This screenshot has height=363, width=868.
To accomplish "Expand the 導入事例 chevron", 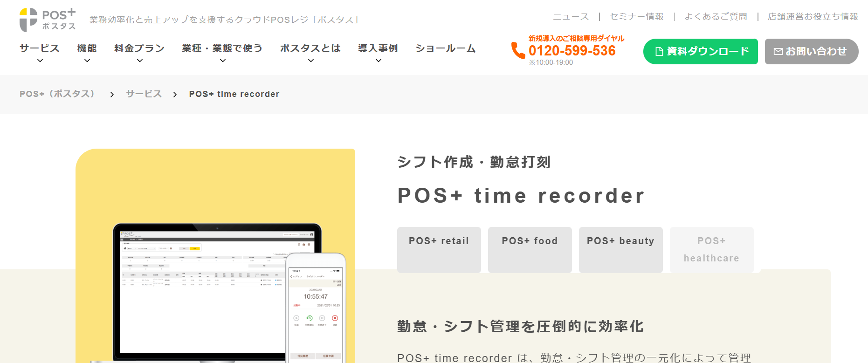I will 379,61.
